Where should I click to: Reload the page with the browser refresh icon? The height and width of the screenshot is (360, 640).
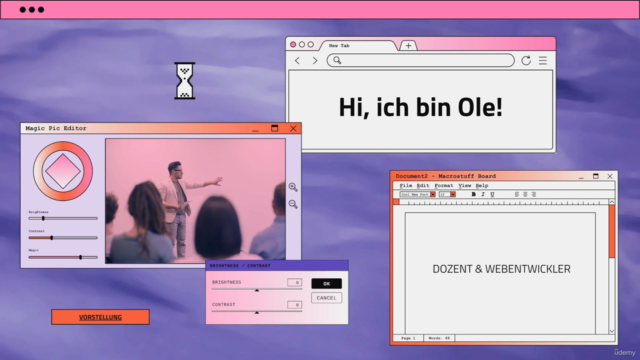coord(526,60)
